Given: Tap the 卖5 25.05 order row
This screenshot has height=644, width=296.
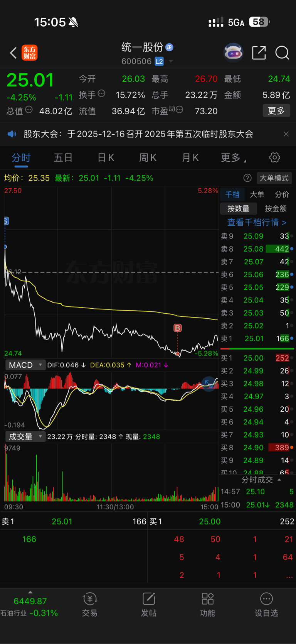Looking at the screenshot, I should pyautogui.click(x=257, y=287).
